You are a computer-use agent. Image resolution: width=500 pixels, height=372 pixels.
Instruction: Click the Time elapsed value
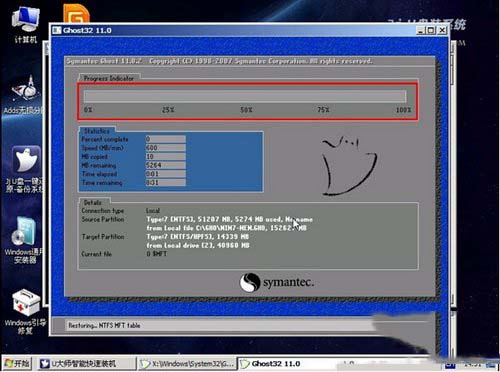point(165,174)
